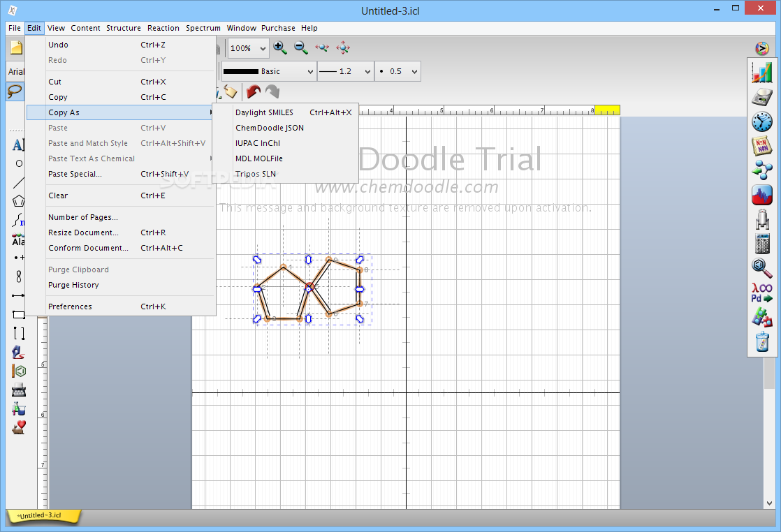Select the lab glassware flask tool
This screenshot has height=532, width=781.
(x=19, y=408)
